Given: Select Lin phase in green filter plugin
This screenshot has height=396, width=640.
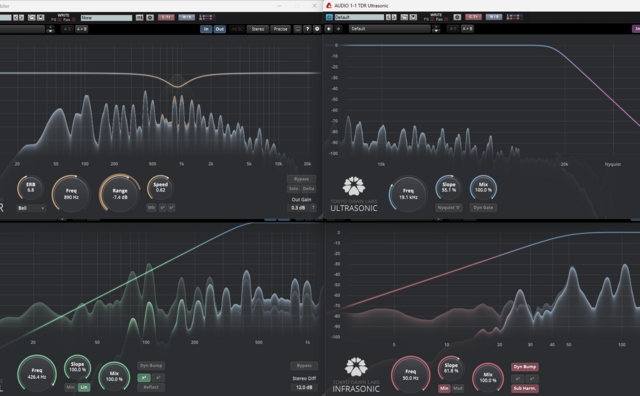Looking at the screenshot, I should point(84,387).
